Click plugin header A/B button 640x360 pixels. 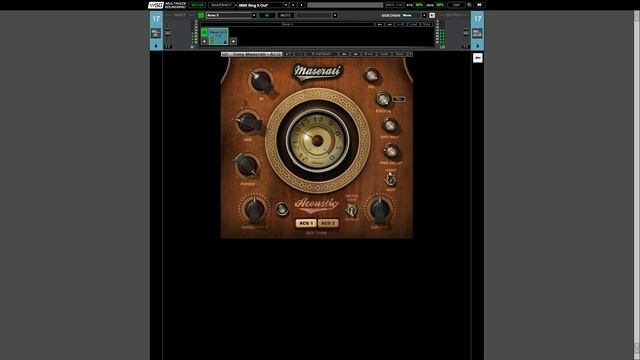[x=369, y=54]
